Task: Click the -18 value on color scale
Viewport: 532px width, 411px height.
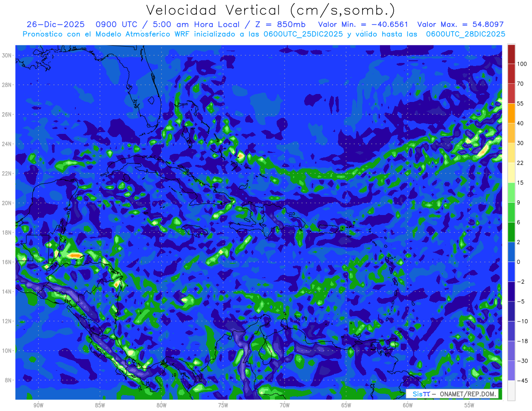Action: 522,341
